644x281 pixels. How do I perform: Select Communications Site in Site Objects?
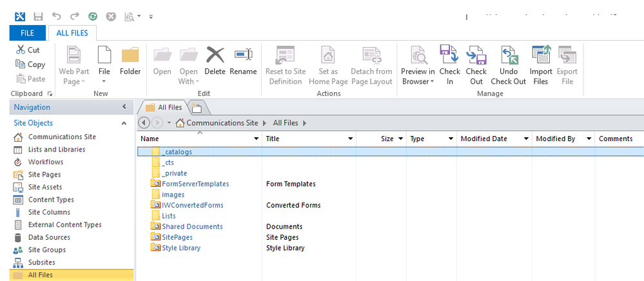tap(62, 137)
